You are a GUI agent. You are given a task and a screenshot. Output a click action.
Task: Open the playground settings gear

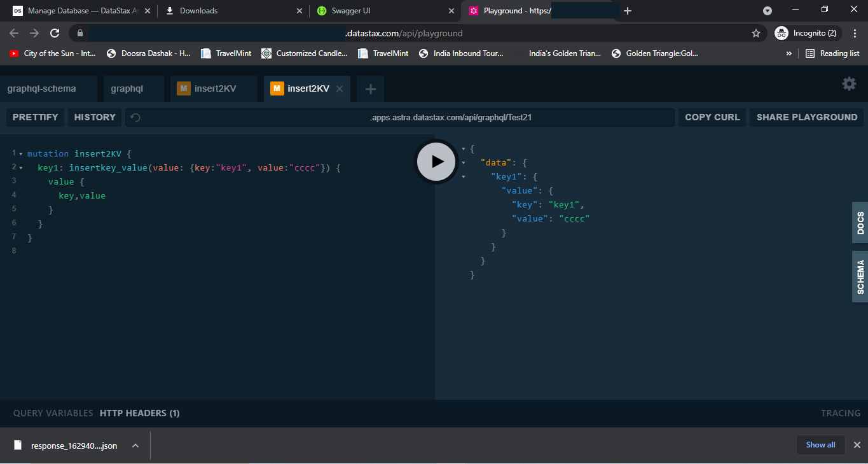(849, 83)
